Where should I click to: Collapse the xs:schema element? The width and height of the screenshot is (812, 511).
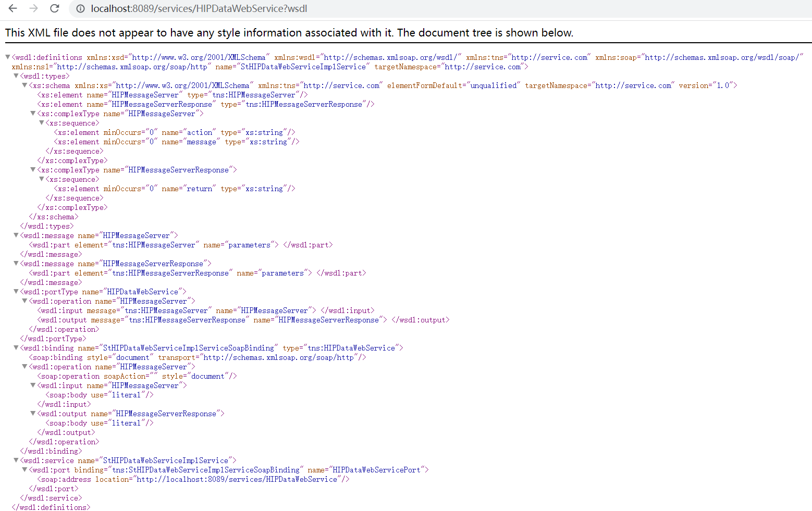click(x=24, y=85)
